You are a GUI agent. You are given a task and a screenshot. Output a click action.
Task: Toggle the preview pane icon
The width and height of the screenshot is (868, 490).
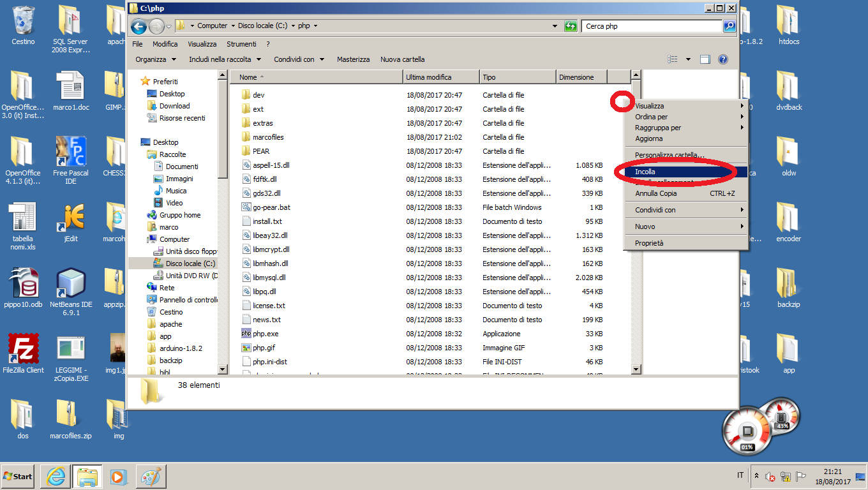[x=705, y=59]
